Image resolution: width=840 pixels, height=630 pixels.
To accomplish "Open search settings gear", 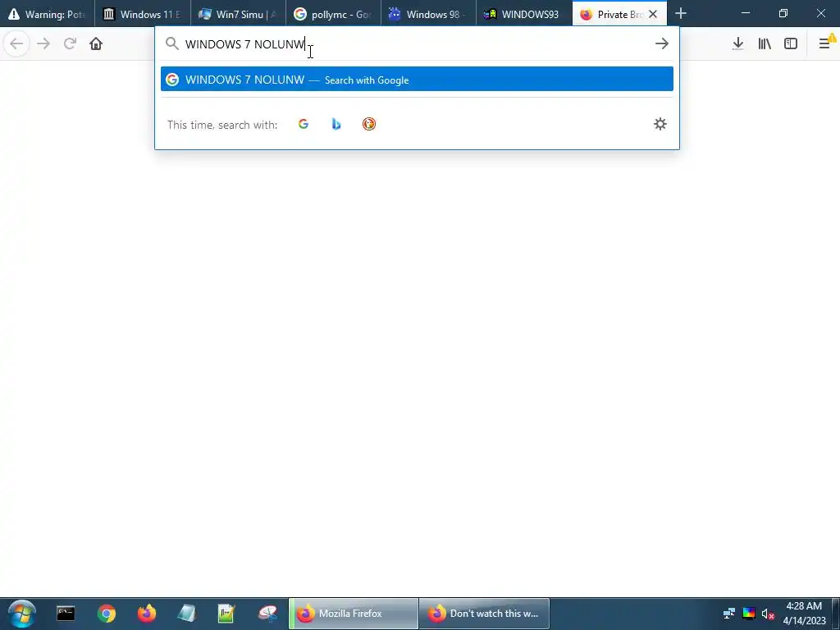I will tap(660, 125).
